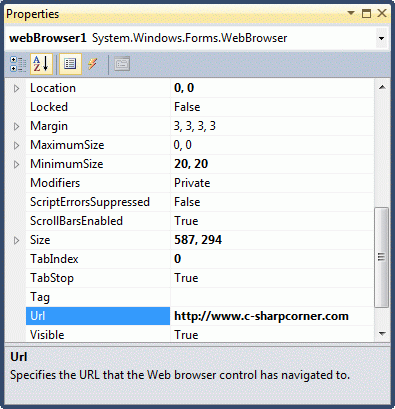The image size is (395, 409).
Task: Select the TabStop property name
Action: 52,278
